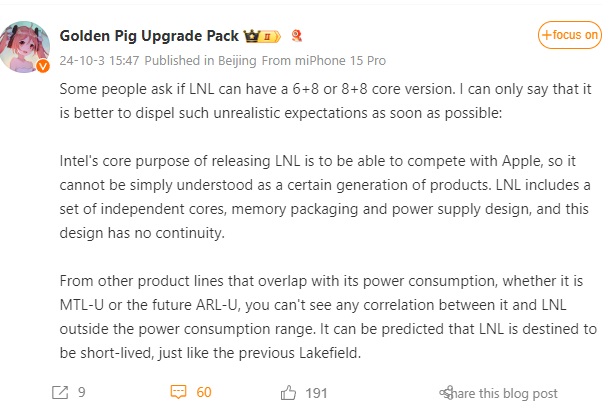Click the red medal icon beside username

tap(297, 36)
